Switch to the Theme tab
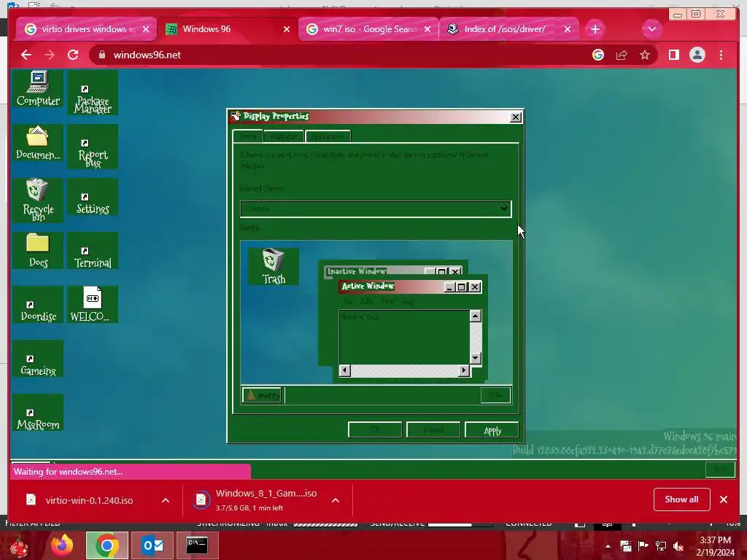This screenshot has width=747, height=560. (x=248, y=136)
